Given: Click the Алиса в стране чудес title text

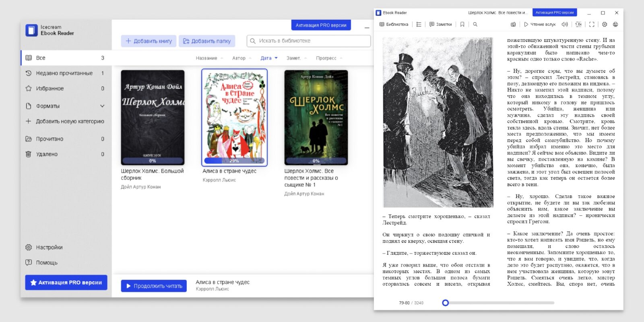Looking at the screenshot, I should [x=229, y=171].
